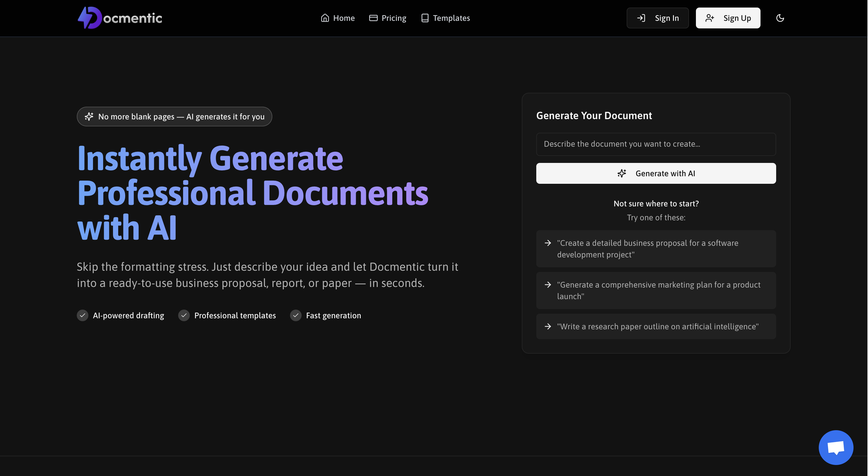
Task: Choose the marketing plan example prompt
Action: (656, 290)
